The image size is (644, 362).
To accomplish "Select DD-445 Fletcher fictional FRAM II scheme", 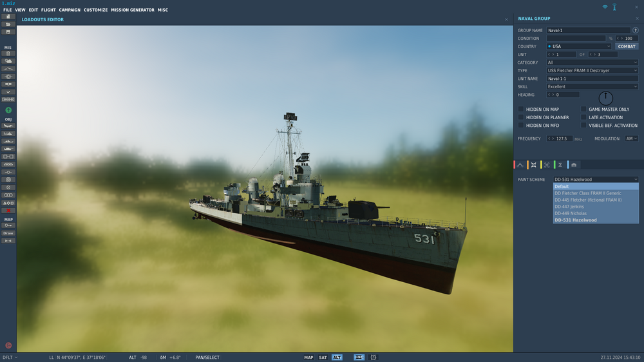I will point(596,200).
